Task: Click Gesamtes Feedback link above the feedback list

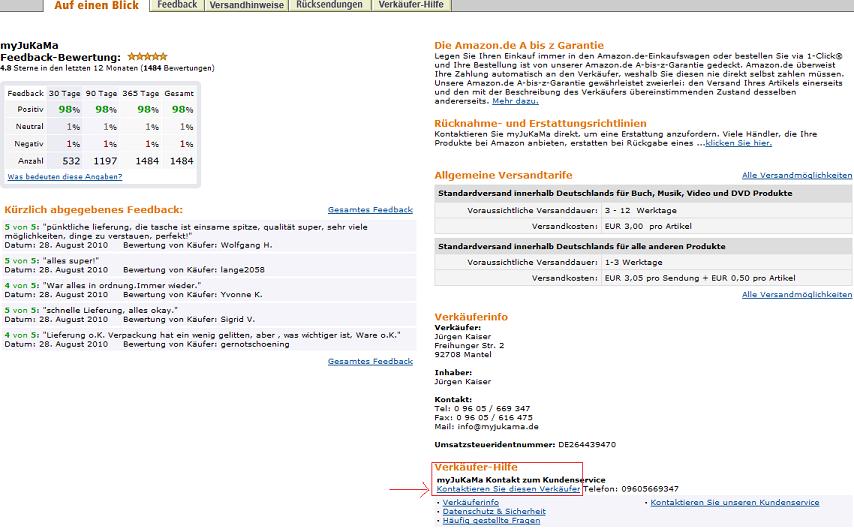Action: coord(370,210)
